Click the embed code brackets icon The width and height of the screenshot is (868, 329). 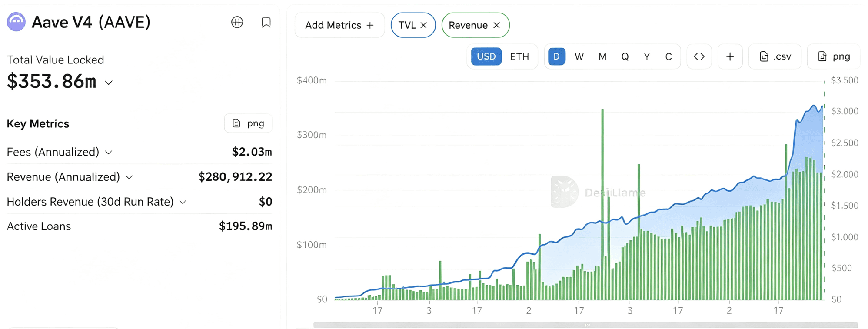click(699, 56)
